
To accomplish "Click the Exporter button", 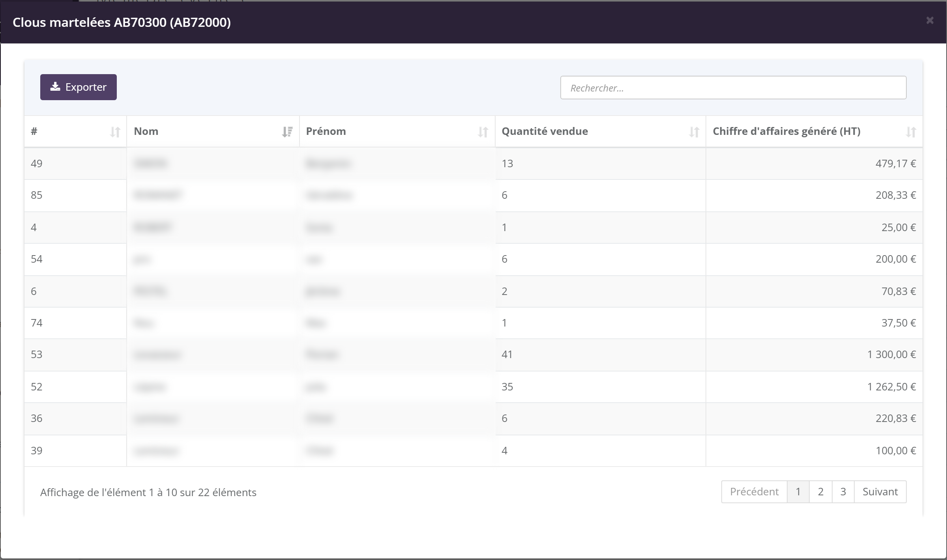I will 78,87.
